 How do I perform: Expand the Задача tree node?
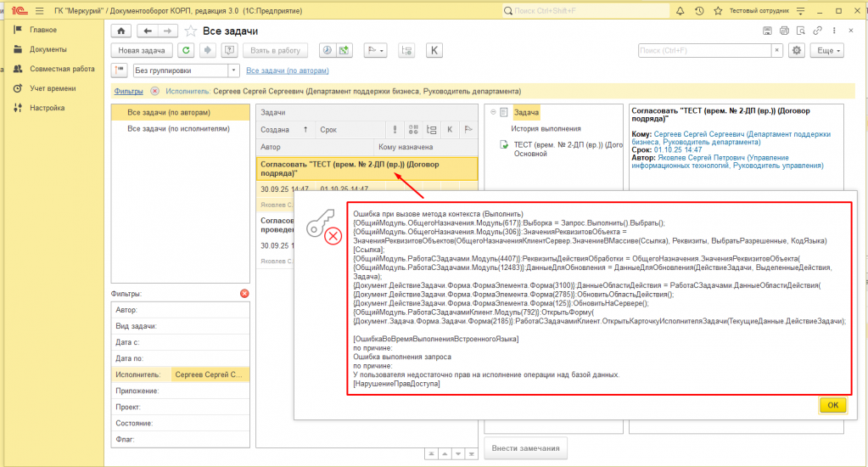[491, 112]
